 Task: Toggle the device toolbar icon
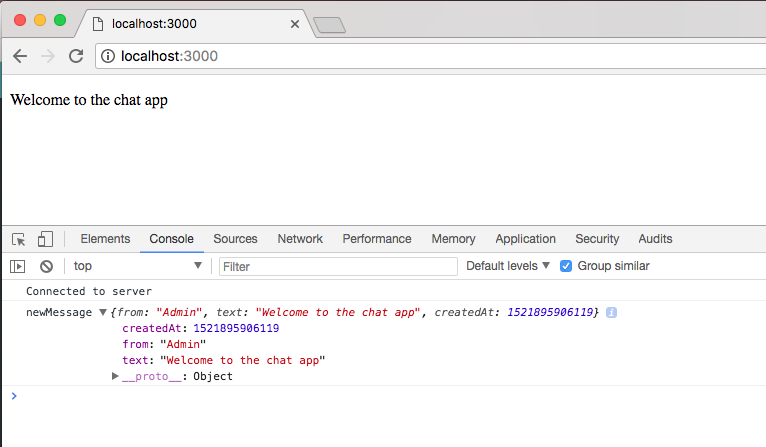point(45,239)
